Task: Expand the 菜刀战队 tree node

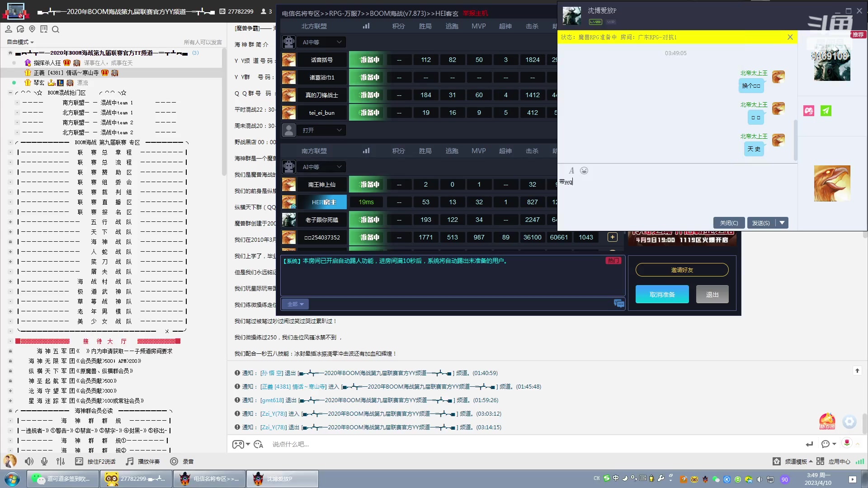Action: point(10,262)
